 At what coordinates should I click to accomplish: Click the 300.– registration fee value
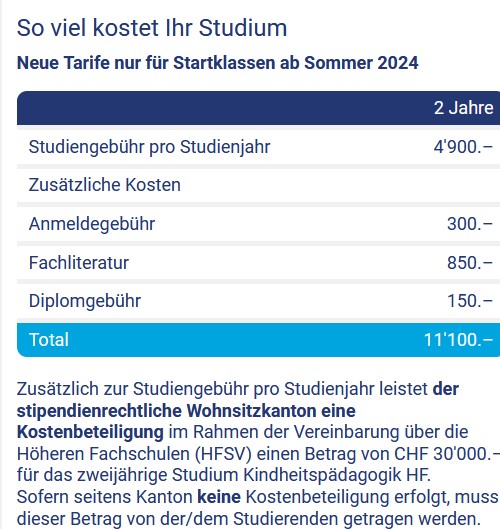pyautogui.click(x=470, y=224)
